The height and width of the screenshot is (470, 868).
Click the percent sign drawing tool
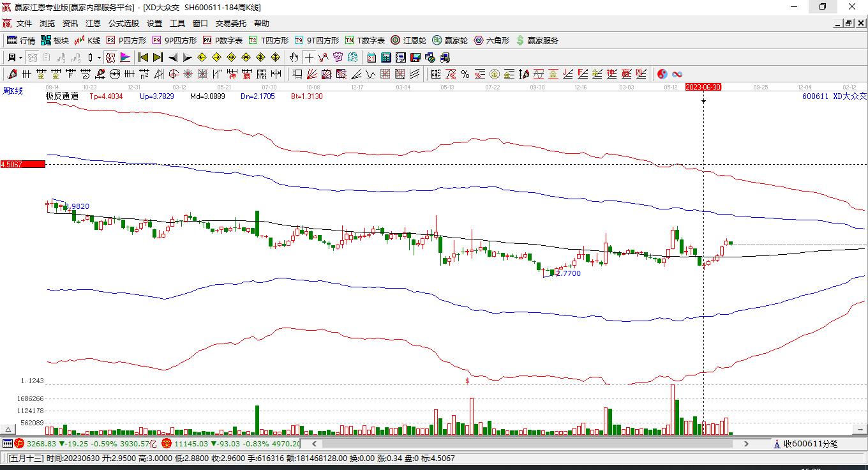(x=465, y=74)
